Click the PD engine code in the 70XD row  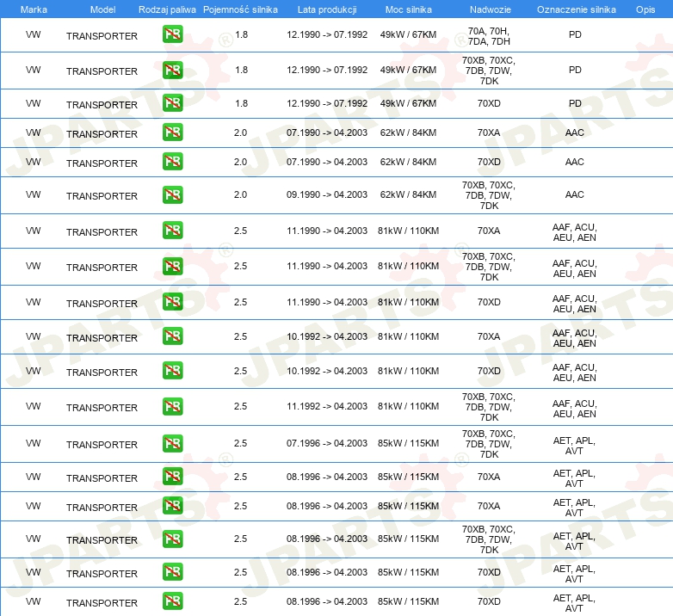575,103
